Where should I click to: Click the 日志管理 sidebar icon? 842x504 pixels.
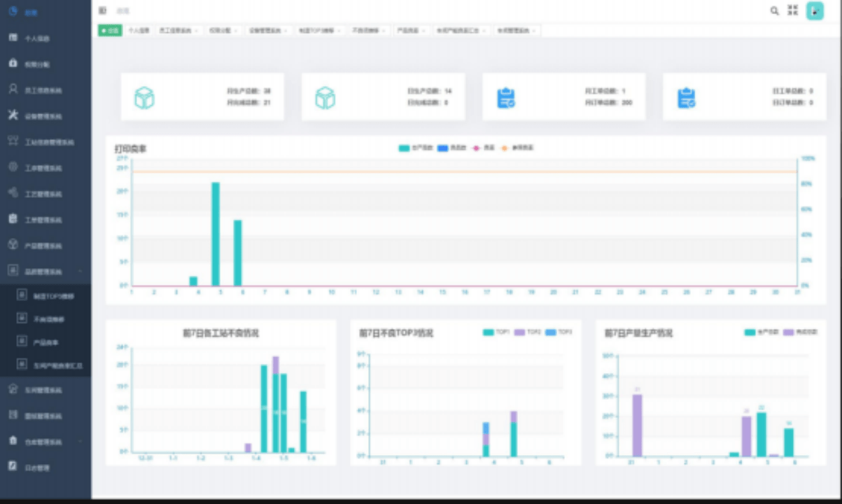13,466
